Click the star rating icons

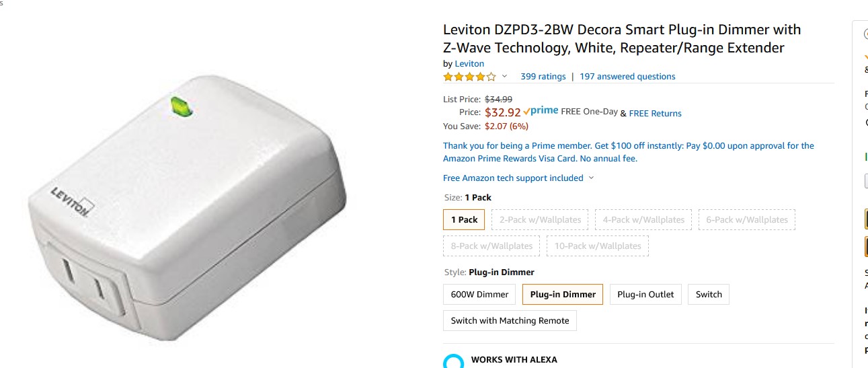tap(469, 77)
